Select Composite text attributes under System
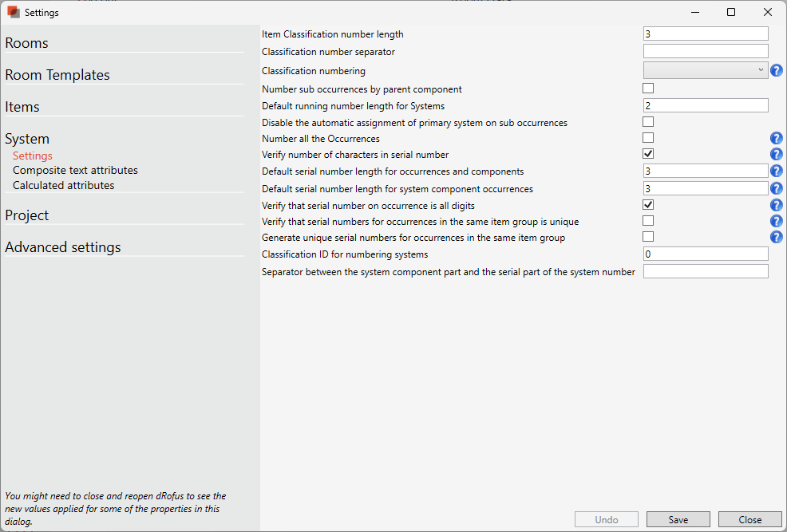This screenshot has height=532, width=787. pyautogui.click(x=75, y=170)
